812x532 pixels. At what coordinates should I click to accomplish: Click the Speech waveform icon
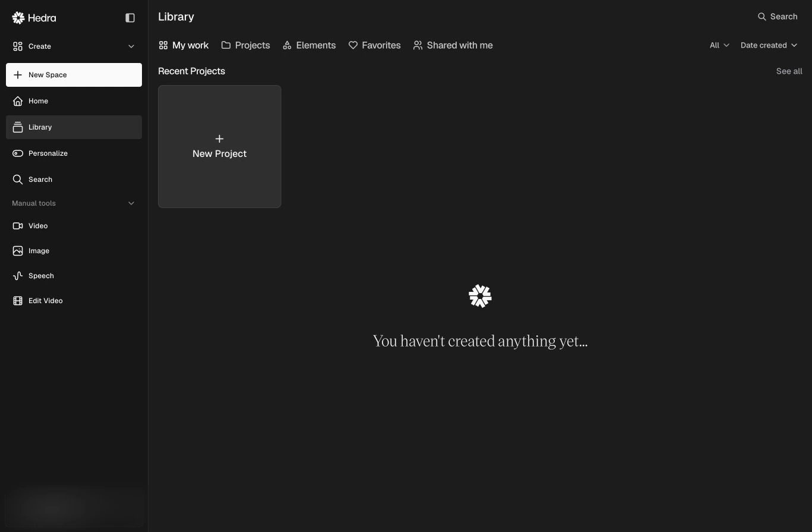[x=18, y=276]
